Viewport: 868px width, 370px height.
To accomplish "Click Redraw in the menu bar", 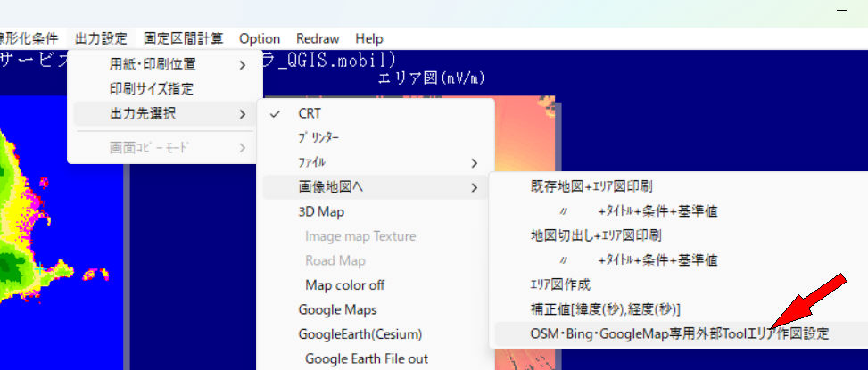I will pos(318,38).
